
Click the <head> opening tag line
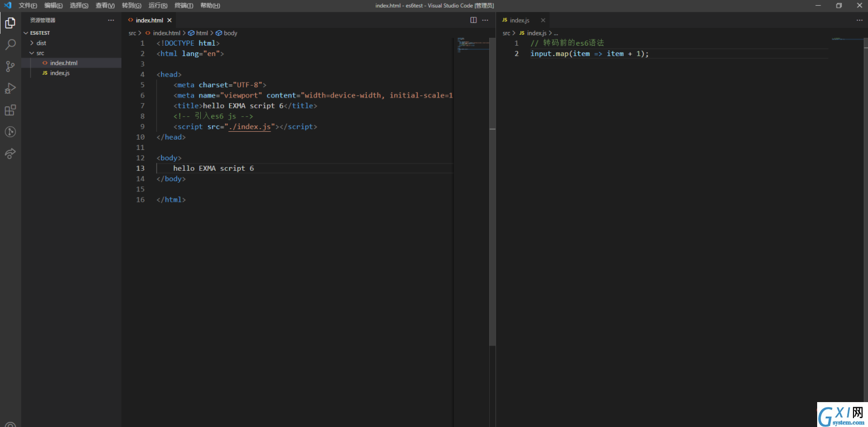pos(169,75)
